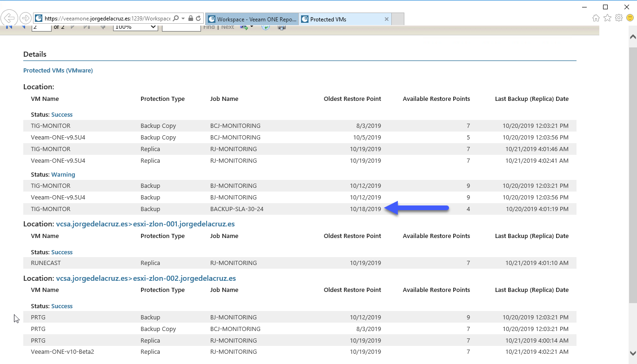Open the esxi-zlon-002.jorgedelacruz.es location link
The height and width of the screenshot is (364, 637).
coord(185,278)
